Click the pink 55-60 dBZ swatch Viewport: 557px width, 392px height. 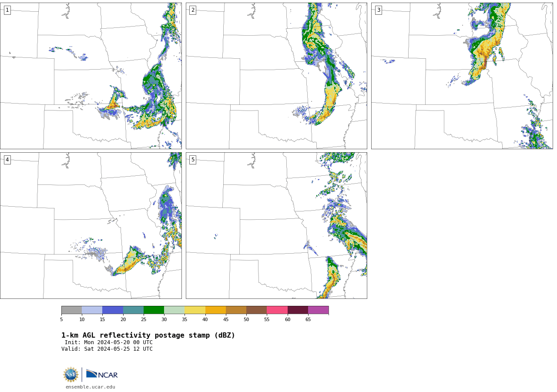tap(277, 310)
